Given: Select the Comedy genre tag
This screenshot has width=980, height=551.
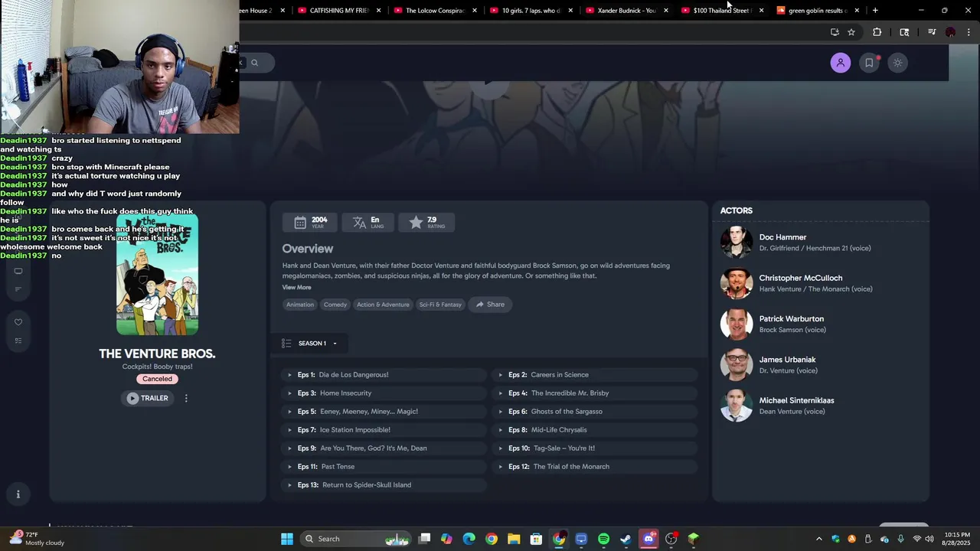Looking at the screenshot, I should pos(335,305).
